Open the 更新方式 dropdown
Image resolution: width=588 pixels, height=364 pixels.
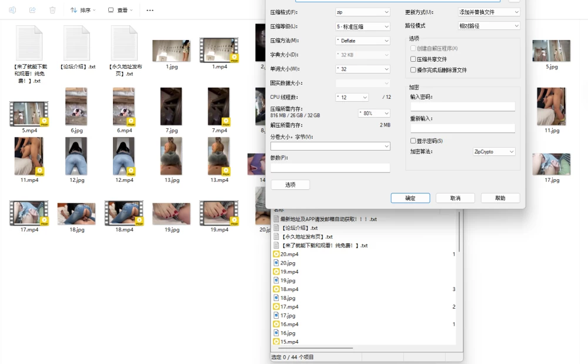tap(489, 12)
